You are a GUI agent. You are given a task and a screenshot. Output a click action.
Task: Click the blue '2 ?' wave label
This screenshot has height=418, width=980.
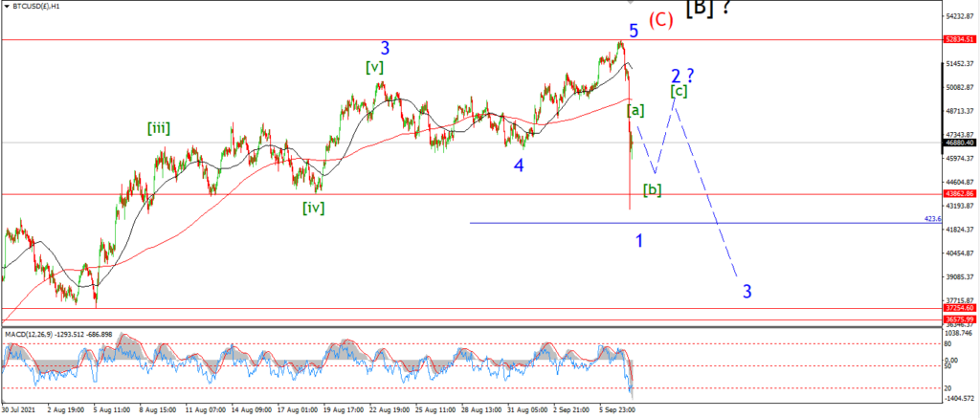(x=682, y=76)
